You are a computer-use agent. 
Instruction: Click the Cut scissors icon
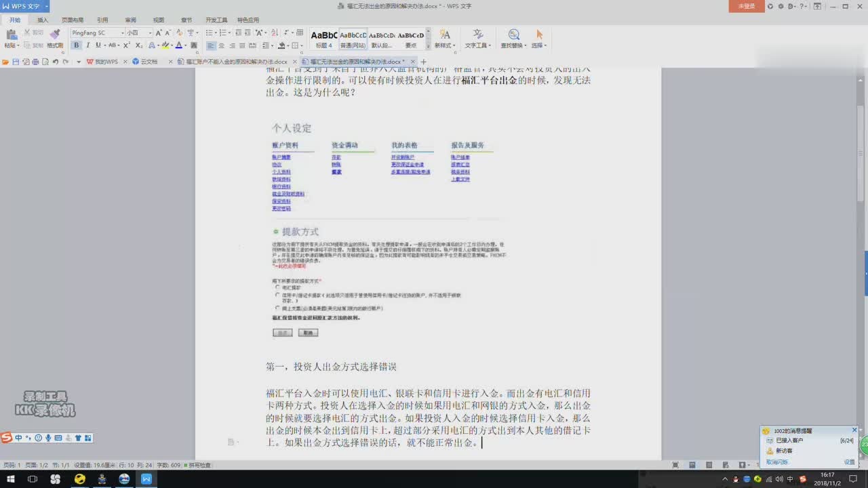point(27,33)
